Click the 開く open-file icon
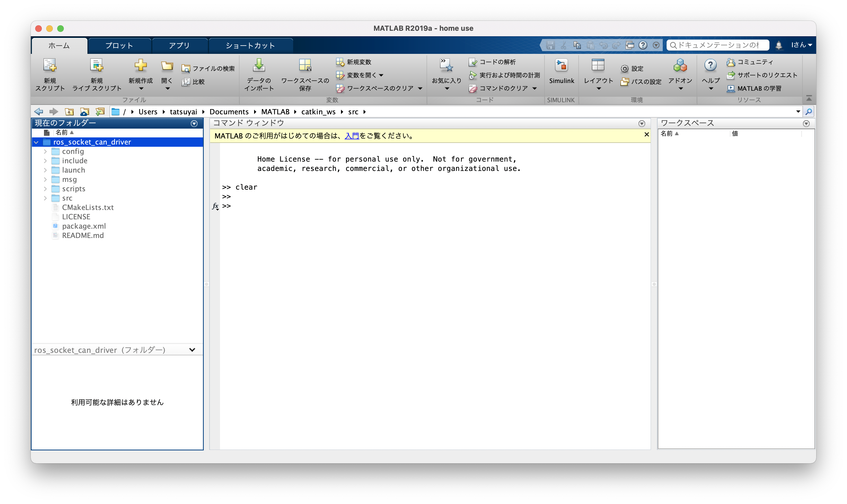This screenshot has height=504, width=847. [x=167, y=67]
